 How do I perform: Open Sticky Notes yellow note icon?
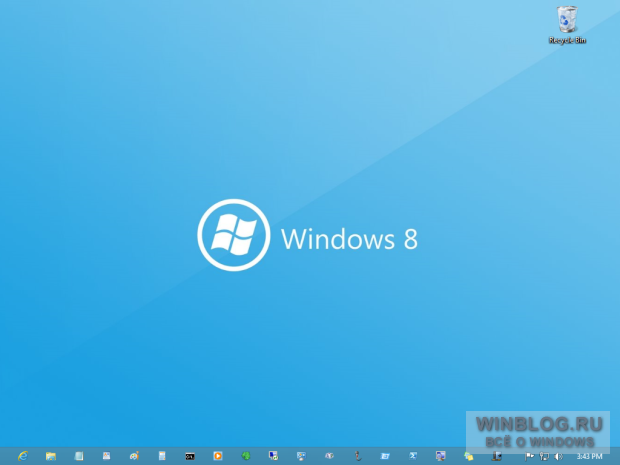point(469,456)
